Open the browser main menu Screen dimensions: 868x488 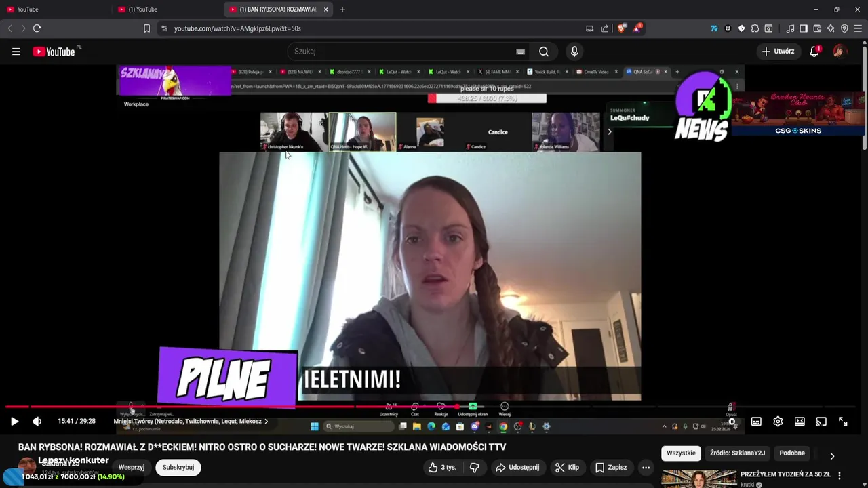coord(858,28)
